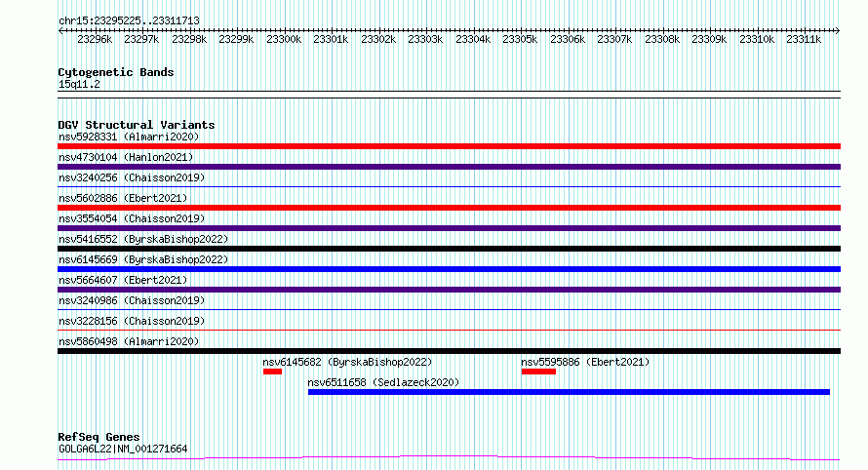Click the short red nsv5595886 bar
The width and height of the screenshot is (868, 470).
pyautogui.click(x=538, y=372)
